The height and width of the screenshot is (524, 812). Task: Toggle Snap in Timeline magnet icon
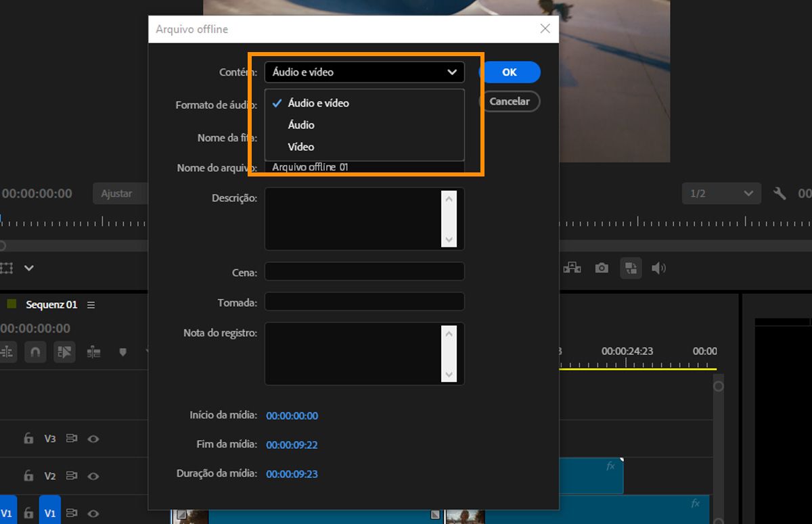[35, 352]
